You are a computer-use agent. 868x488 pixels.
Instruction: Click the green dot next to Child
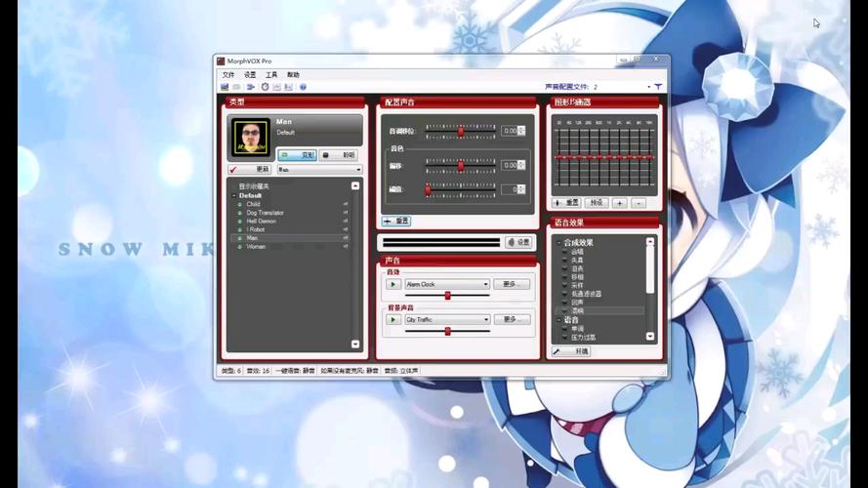coord(239,204)
